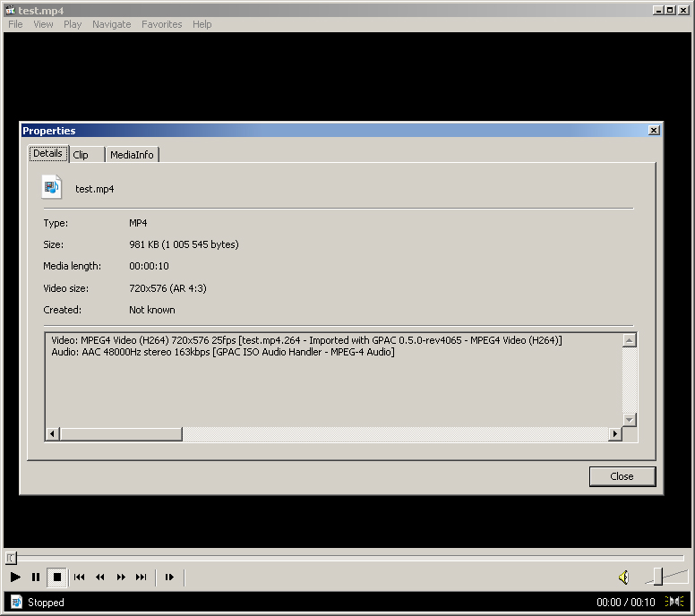Switch to the MediaInfo tab
Viewport: 695px width, 616px height.
click(132, 155)
